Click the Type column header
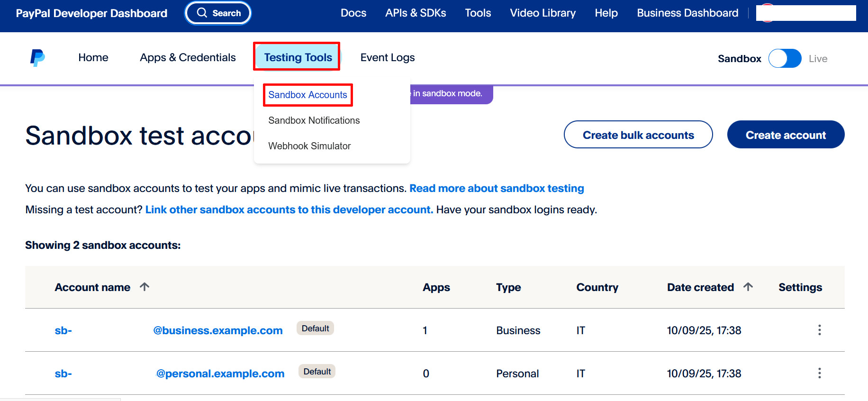 pos(508,287)
